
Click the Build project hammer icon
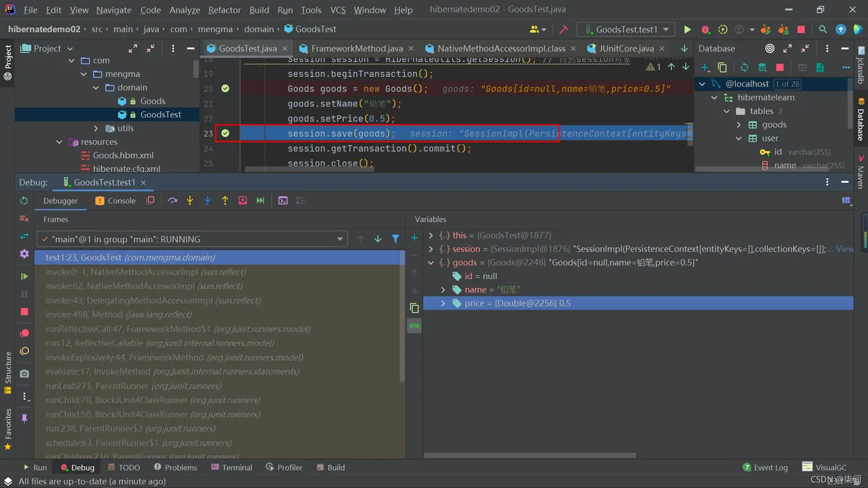click(564, 29)
